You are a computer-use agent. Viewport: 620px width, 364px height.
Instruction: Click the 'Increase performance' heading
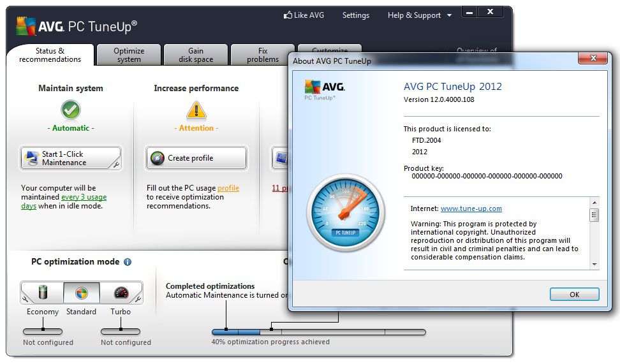point(196,88)
